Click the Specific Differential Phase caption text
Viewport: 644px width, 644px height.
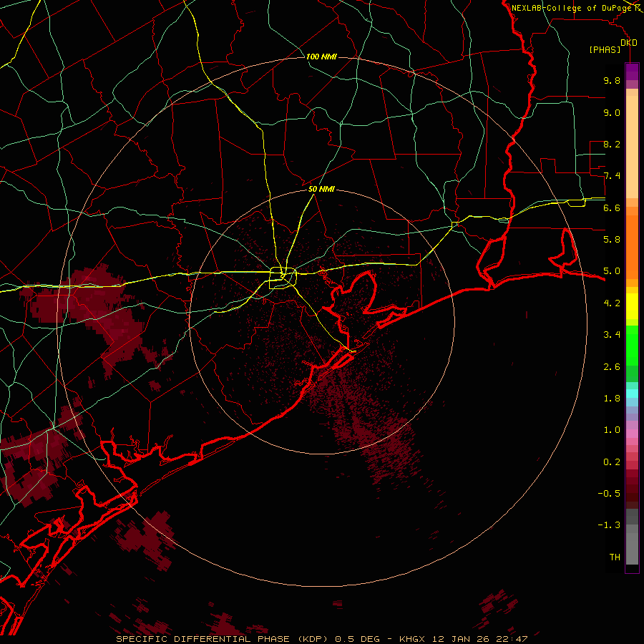pos(321,639)
